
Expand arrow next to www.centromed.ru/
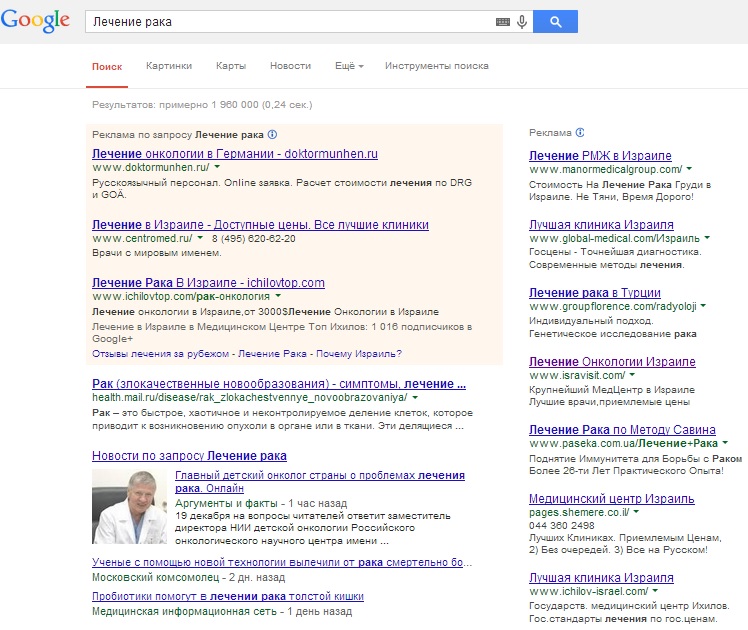coord(200,238)
